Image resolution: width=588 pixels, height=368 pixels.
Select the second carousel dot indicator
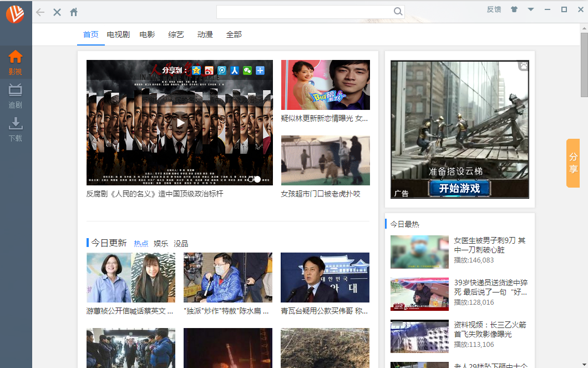257,179
